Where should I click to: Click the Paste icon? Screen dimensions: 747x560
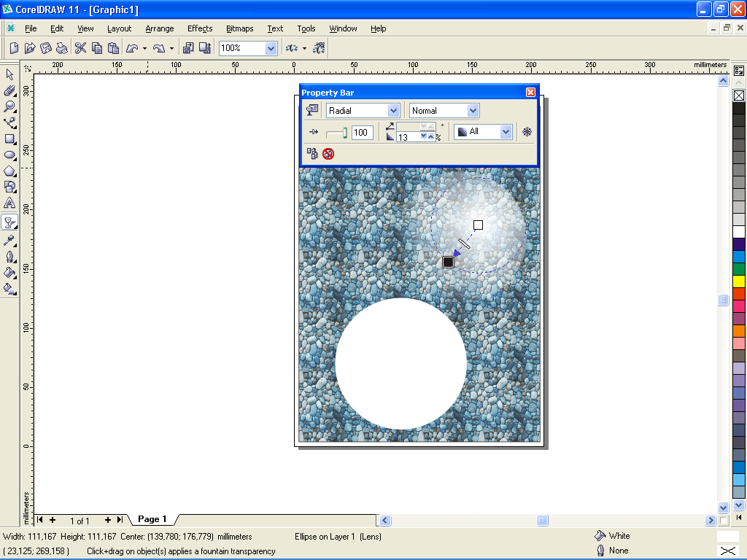point(113,48)
